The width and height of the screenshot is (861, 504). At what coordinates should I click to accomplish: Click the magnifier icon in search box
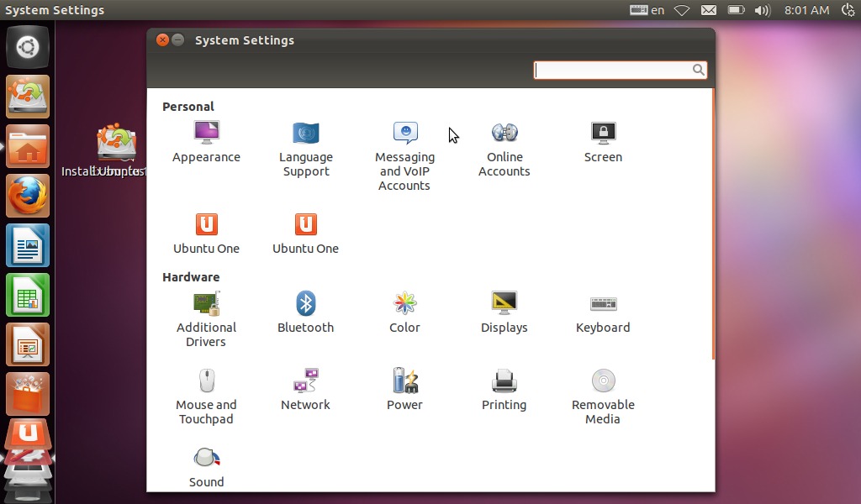click(698, 70)
